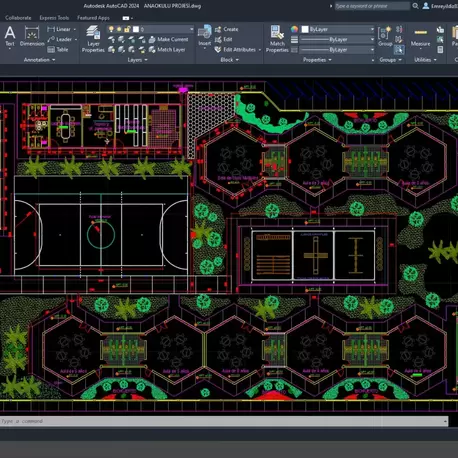Viewport: 458px width, 458px height.
Task: Click the layer Unlock tool icon
Action: [142, 50]
